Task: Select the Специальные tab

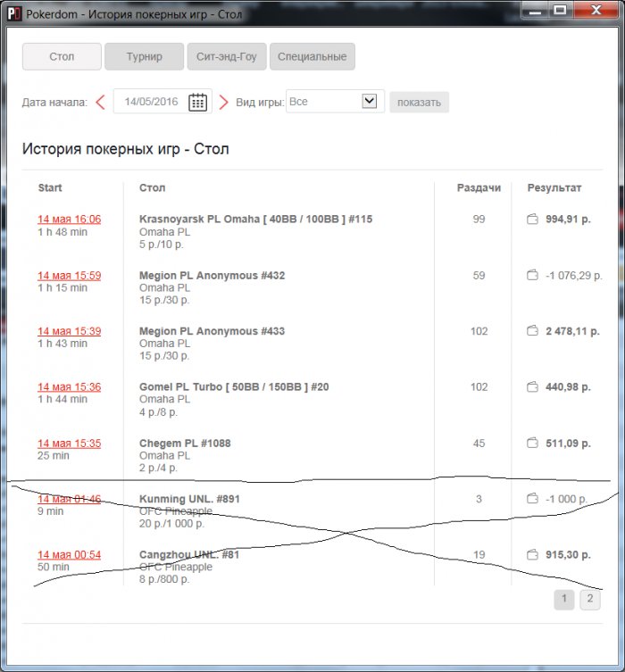Action: [x=312, y=57]
